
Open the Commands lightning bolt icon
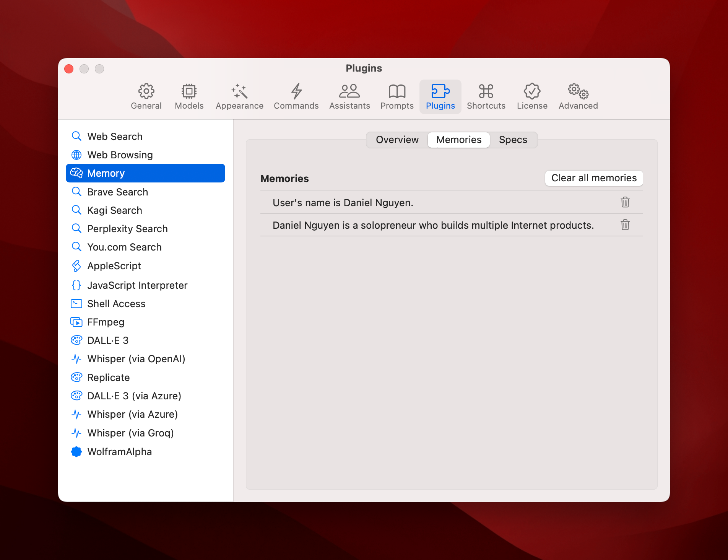coord(296,91)
